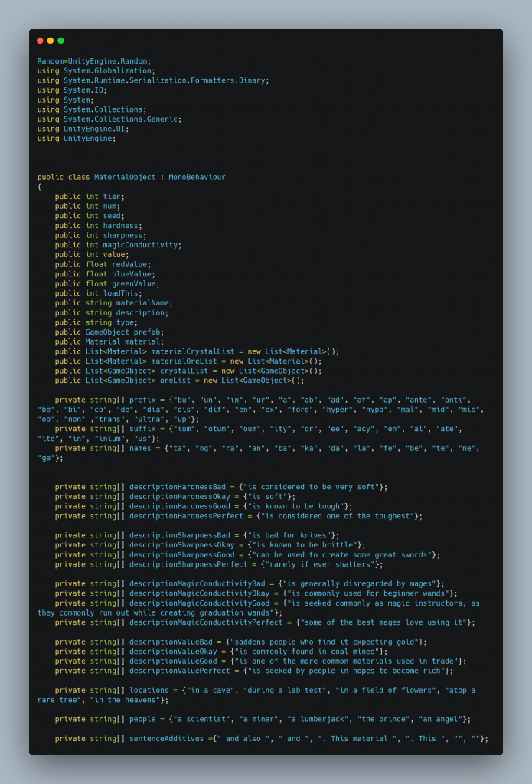Screen dimensions: 532x784
Task: Click the MaterialObject class name
Action: (124, 177)
